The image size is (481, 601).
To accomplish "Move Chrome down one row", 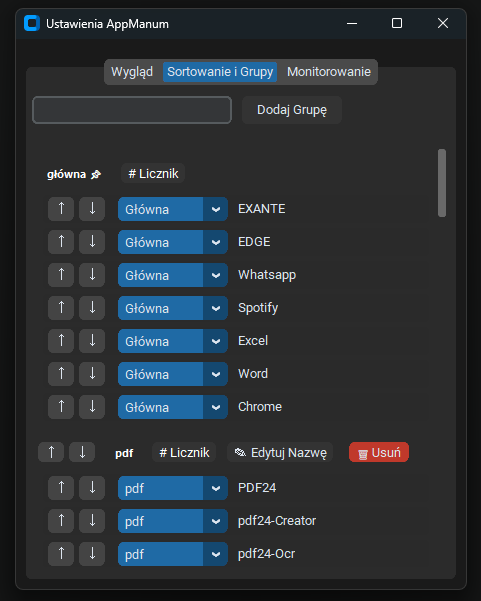I will [92, 407].
